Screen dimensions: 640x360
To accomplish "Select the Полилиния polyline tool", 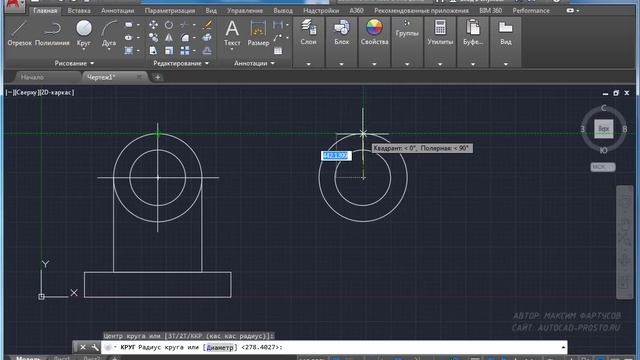I will (x=52, y=33).
